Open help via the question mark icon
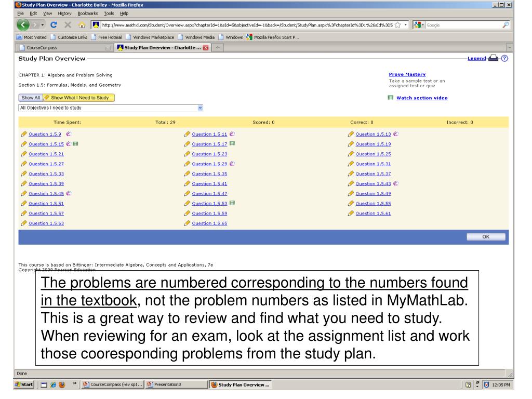Screen dimensions: 532x399 [504, 58]
